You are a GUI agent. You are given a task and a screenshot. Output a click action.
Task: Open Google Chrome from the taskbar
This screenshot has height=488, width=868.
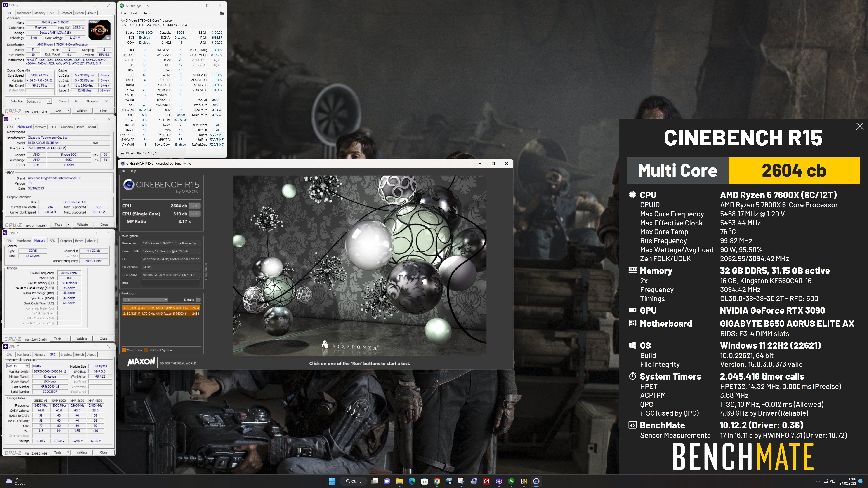click(x=437, y=481)
